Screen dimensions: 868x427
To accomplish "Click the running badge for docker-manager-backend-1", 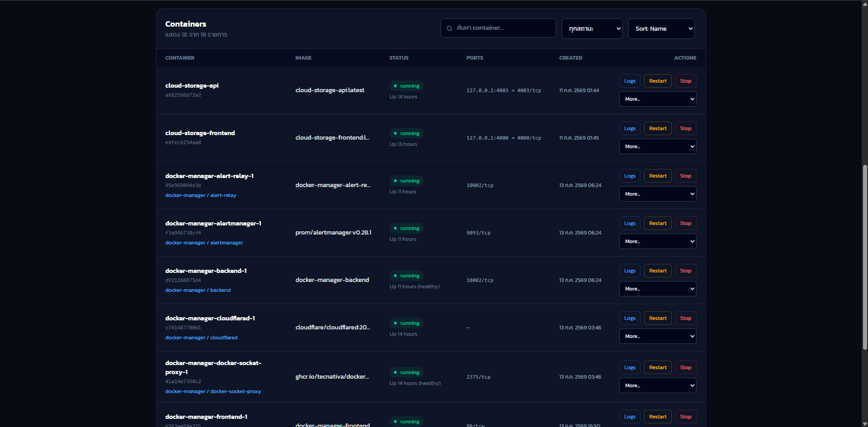I will (407, 276).
